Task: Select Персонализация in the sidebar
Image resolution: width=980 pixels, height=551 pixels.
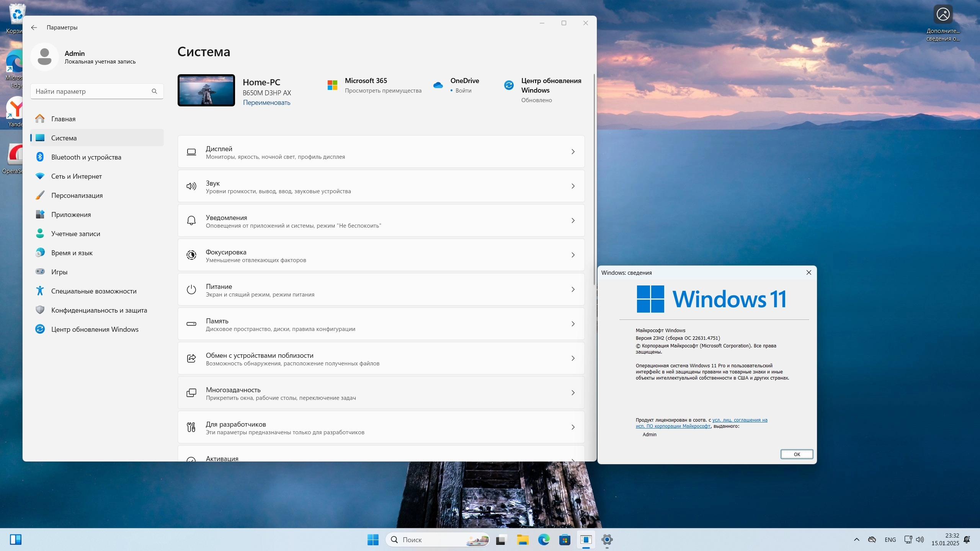Action: coord(77,196)
